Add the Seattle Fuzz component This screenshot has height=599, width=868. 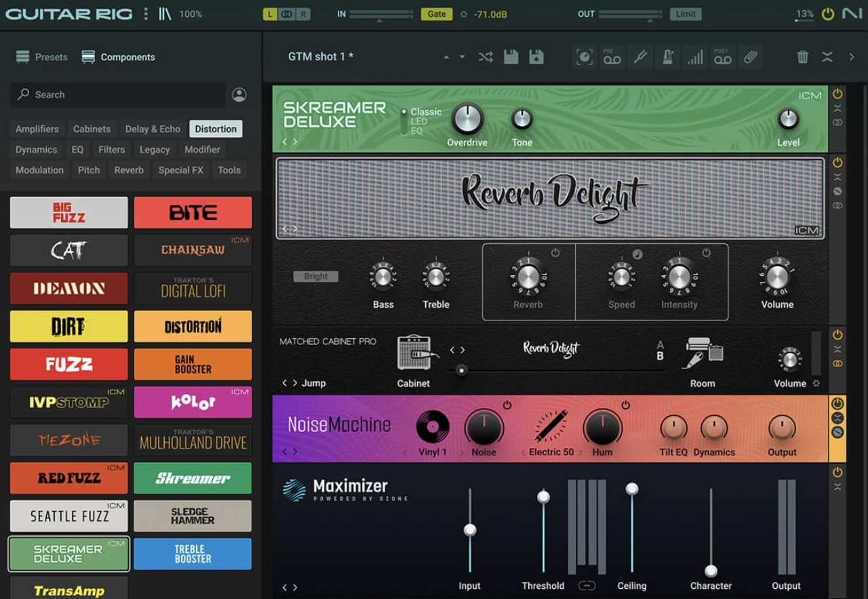tap(68, 516)
